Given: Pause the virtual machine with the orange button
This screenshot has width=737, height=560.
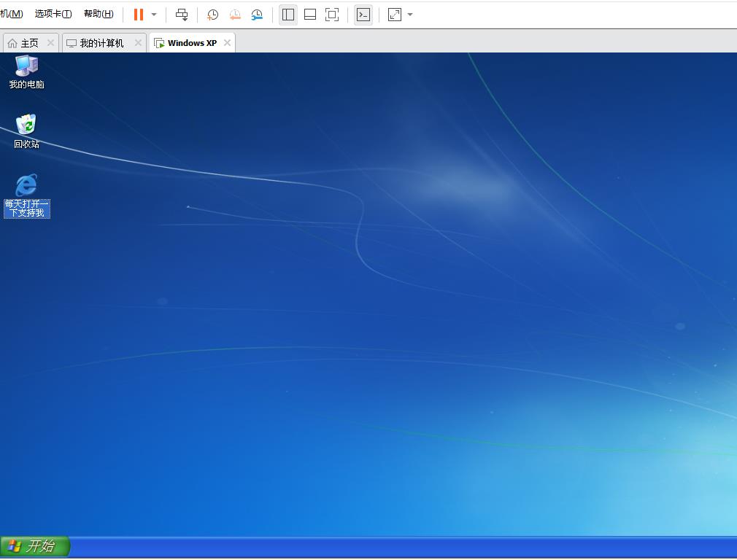Looking at the screenshot, I should [138, 15].
